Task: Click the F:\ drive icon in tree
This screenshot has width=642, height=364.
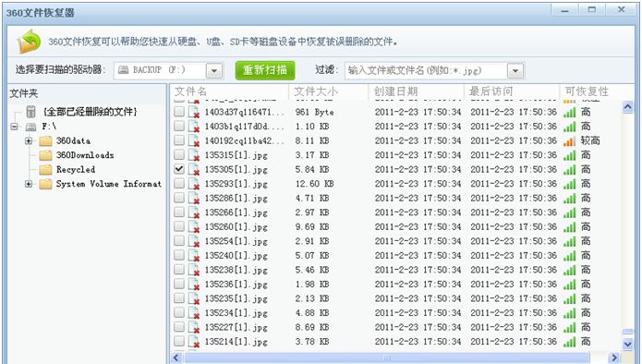Action: pos(31,127)
